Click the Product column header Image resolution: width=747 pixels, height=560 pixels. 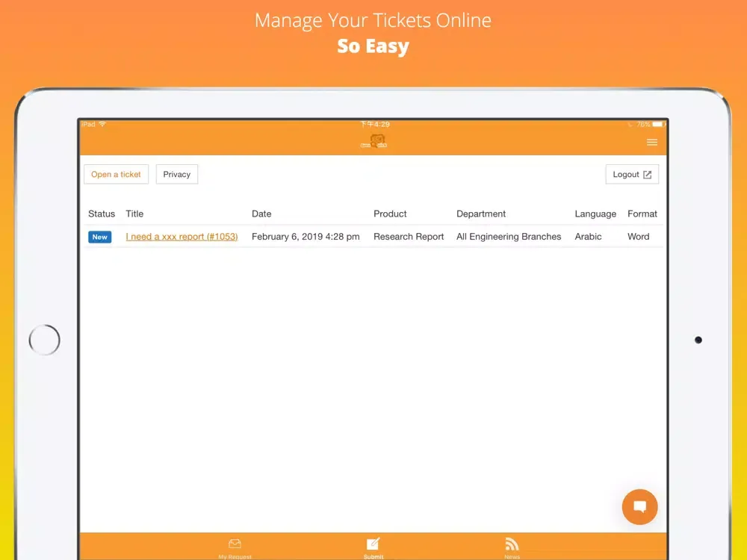tap(390, 214)
